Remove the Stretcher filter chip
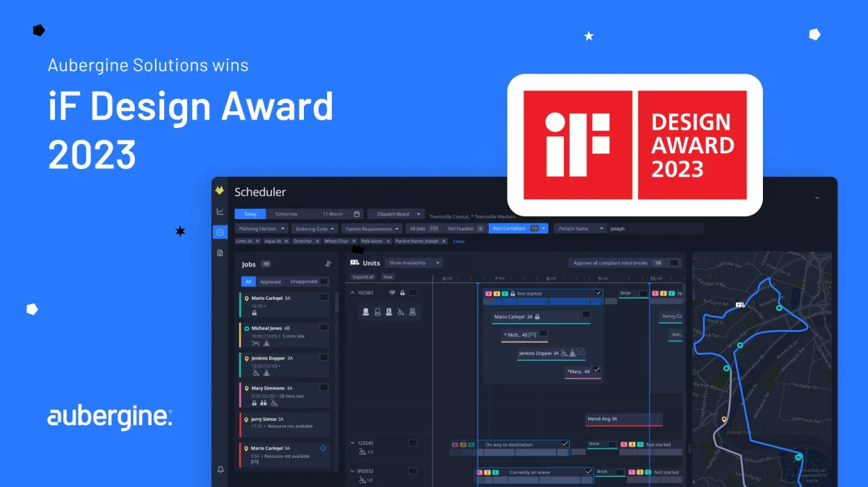The image size is (868, 487). 317,241
